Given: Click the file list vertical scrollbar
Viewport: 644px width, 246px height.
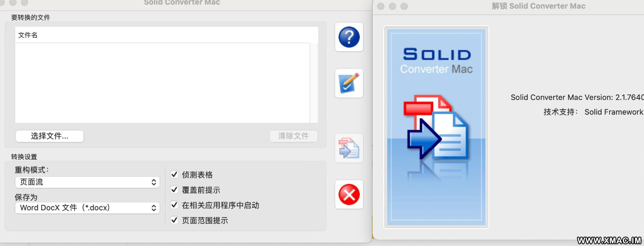Looking at the screenshot, I should 314,83.
